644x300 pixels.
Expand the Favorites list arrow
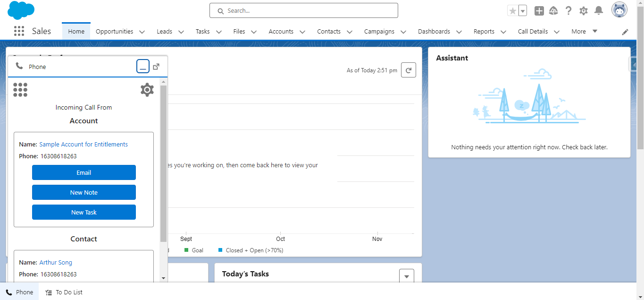[x=522, y=11]
